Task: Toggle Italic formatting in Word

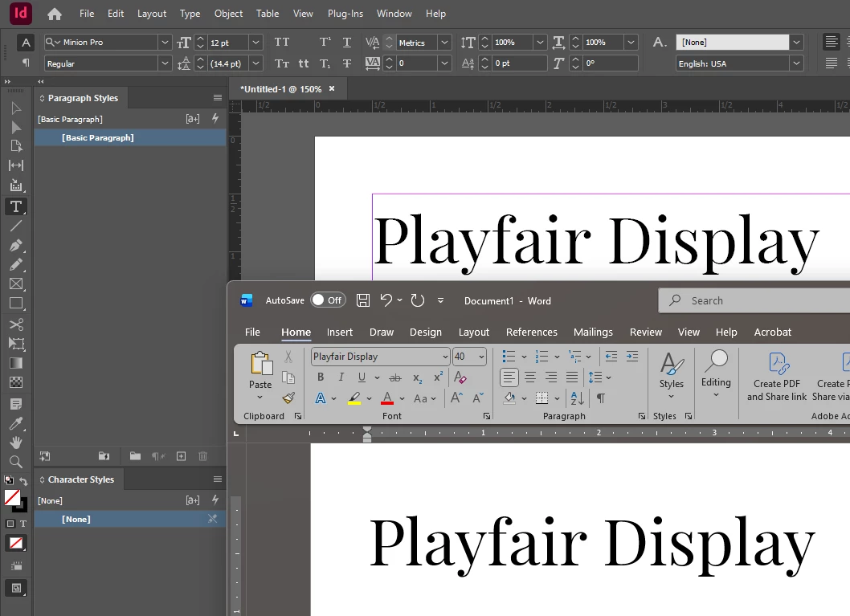Action: (341, 377)
